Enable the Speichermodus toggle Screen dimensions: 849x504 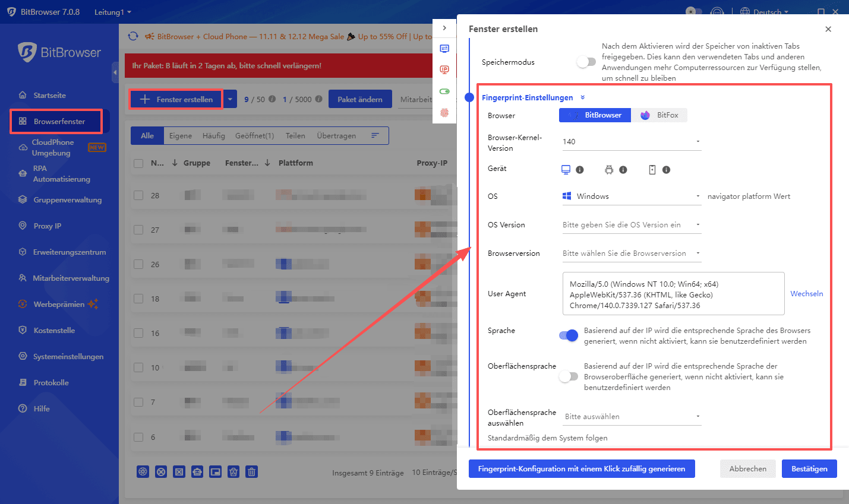pyautogui.click(x=586, y=62)
